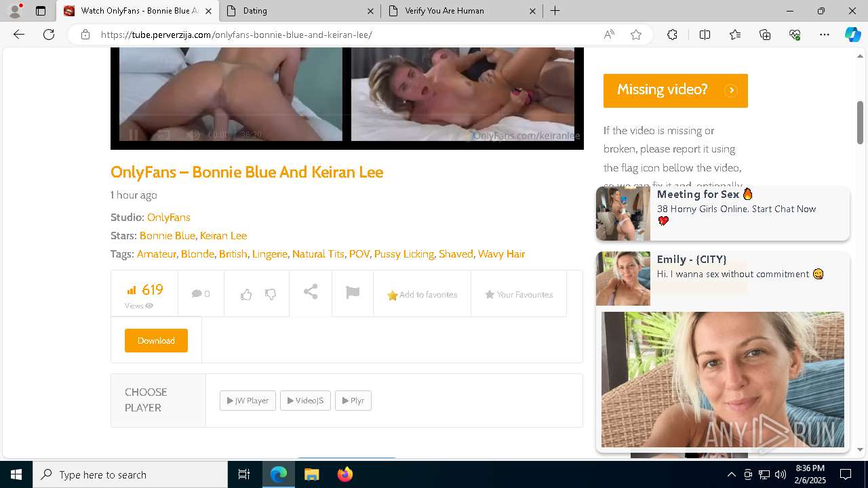Open the Windows Start menu

(16, 474)
